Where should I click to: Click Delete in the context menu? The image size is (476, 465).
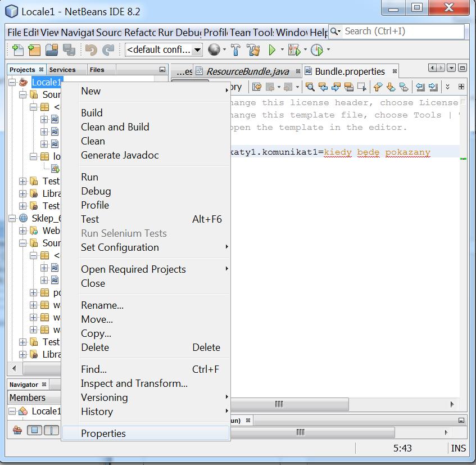click(x=154, y=347)
